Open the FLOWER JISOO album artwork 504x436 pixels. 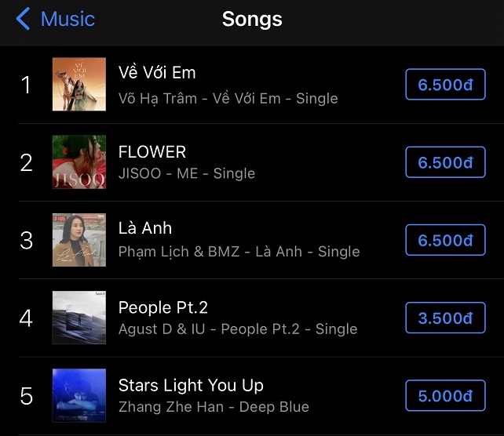tap(79, 162)
